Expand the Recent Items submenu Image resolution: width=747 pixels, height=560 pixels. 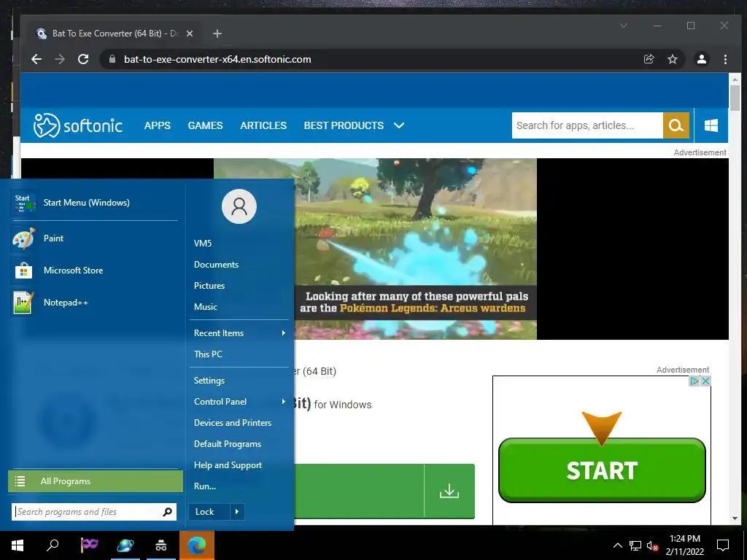(239, 332)
